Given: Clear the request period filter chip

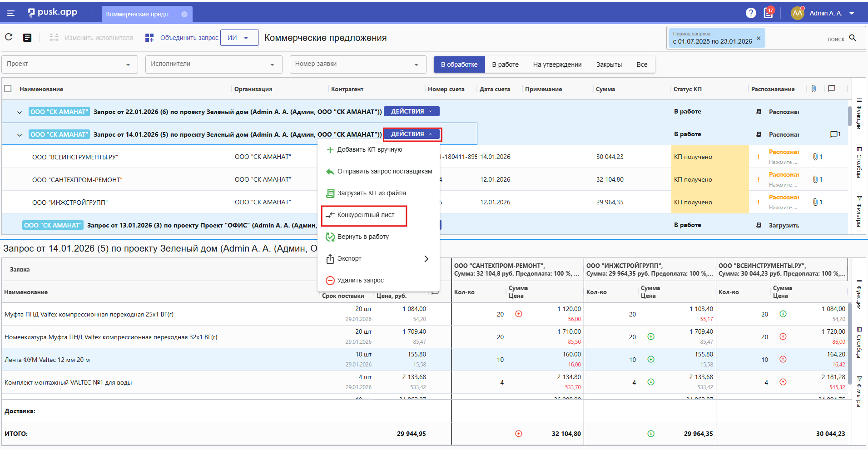Looking at the screenshot, I should 758,38.
